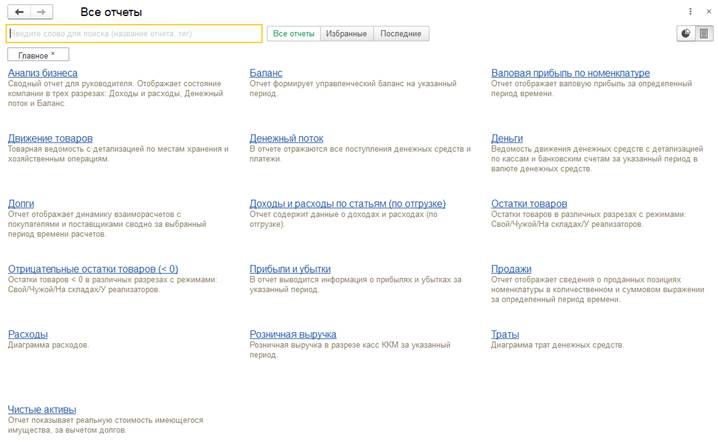Open the Отрицательные остатки товаров report
718x445 pixels.
click(93, 269)
